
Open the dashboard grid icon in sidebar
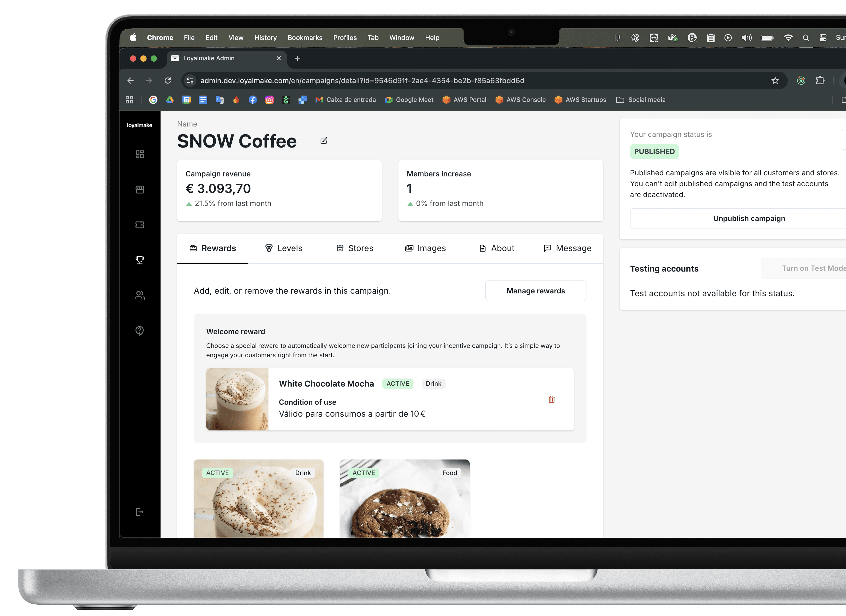point(140,154)
